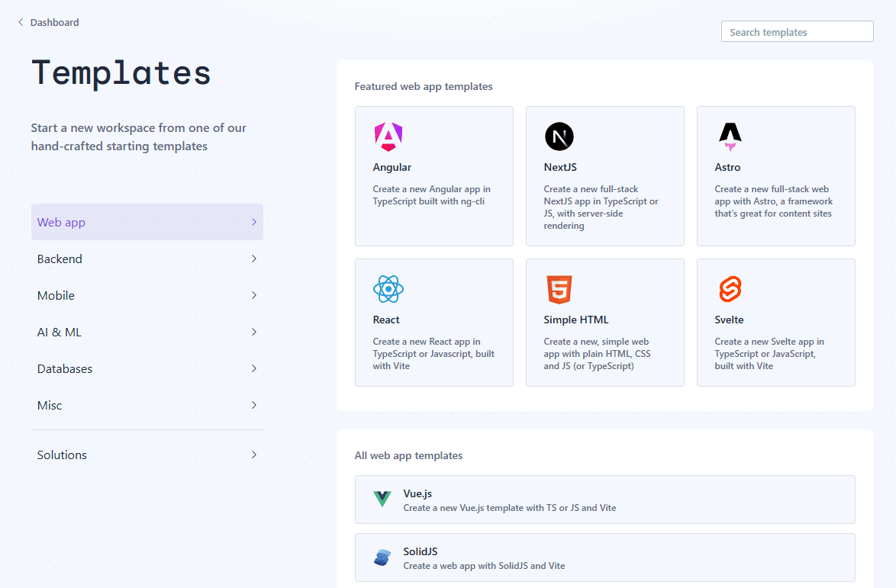
Task: Click the Astro logo icon
Action: pyautogui.click(x=730, y=137)
